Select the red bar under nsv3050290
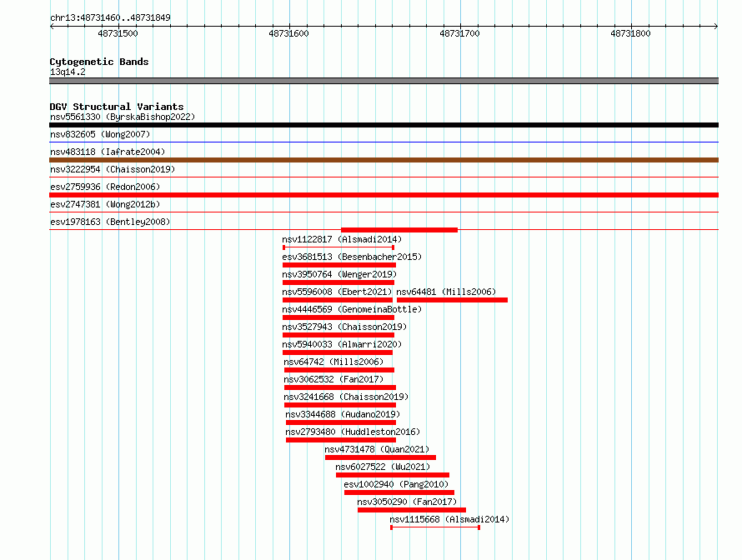 click(412, 510)
